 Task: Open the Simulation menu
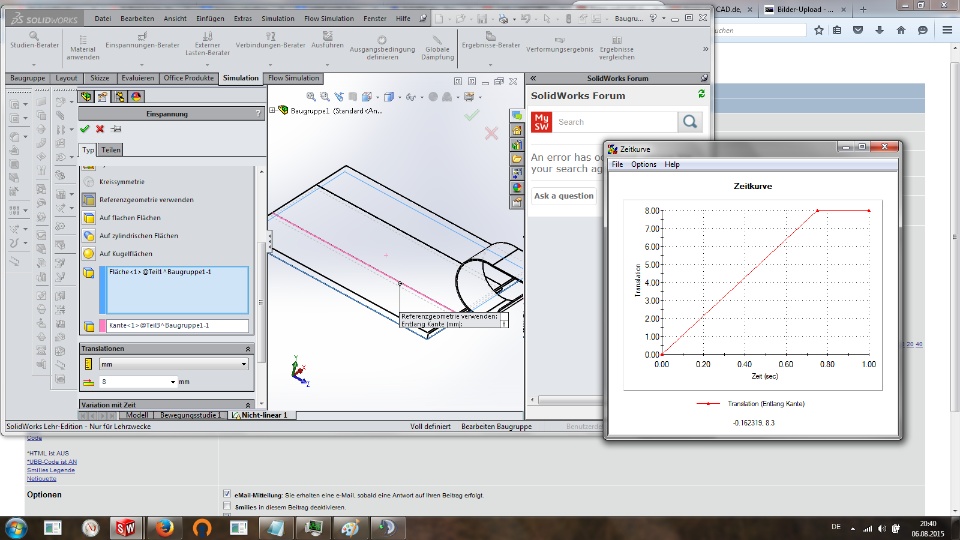coord(278,18)
